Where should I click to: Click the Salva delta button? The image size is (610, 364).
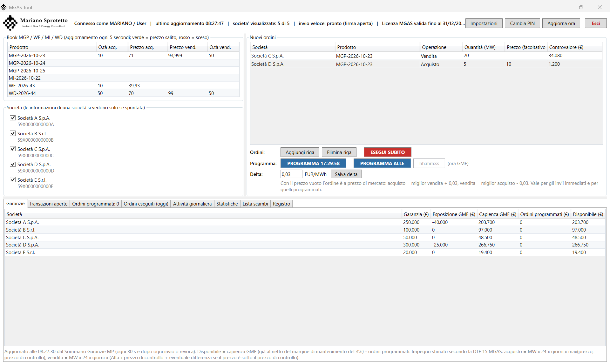point(346,174)
